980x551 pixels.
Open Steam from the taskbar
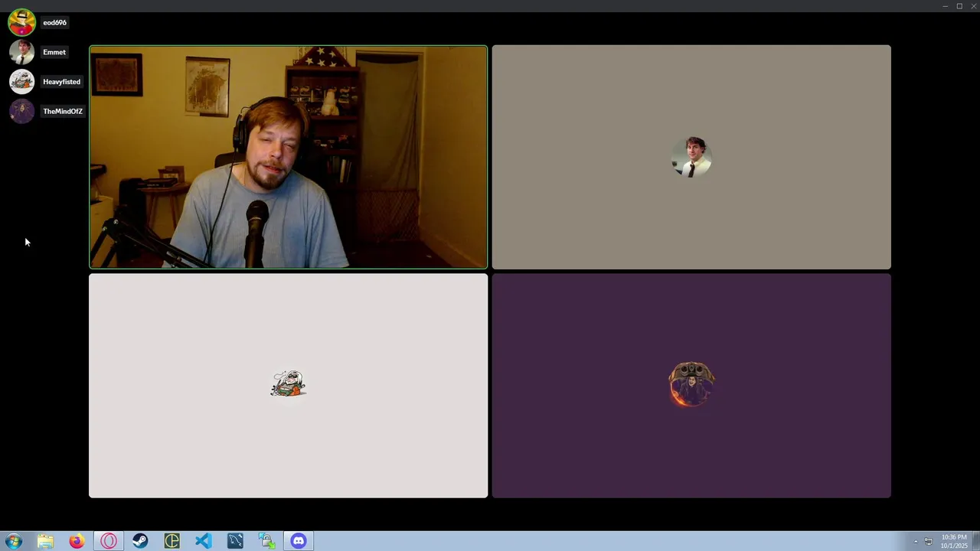coord(140,541)
